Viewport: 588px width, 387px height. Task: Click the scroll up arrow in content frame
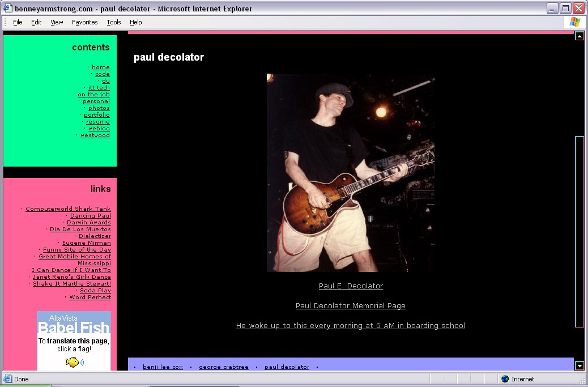pos(579,36)
